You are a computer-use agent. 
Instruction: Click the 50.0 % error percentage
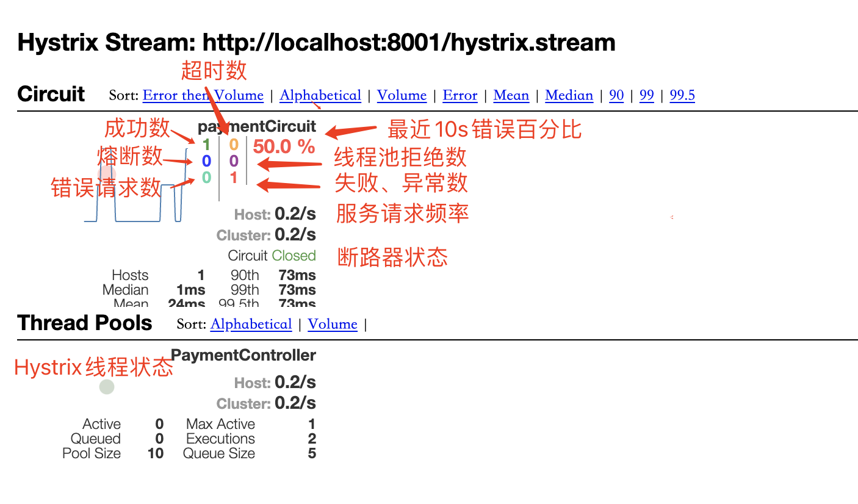pyautogui.click(x=284, y=146)
